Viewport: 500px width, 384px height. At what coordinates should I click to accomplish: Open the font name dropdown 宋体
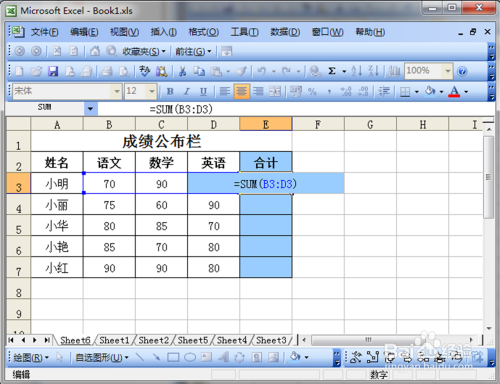117,91
